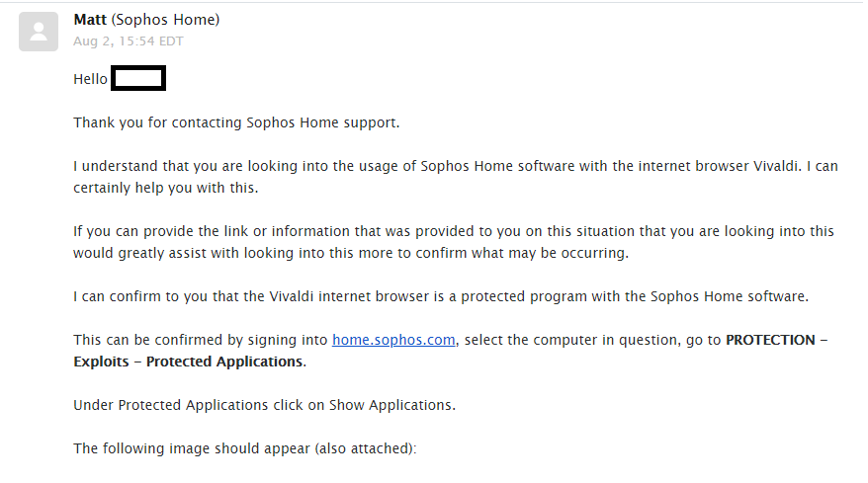Click the "Hello" greeting text
Image resolution: width=868 pixels, height=483 pixels.
pos(90,79)
